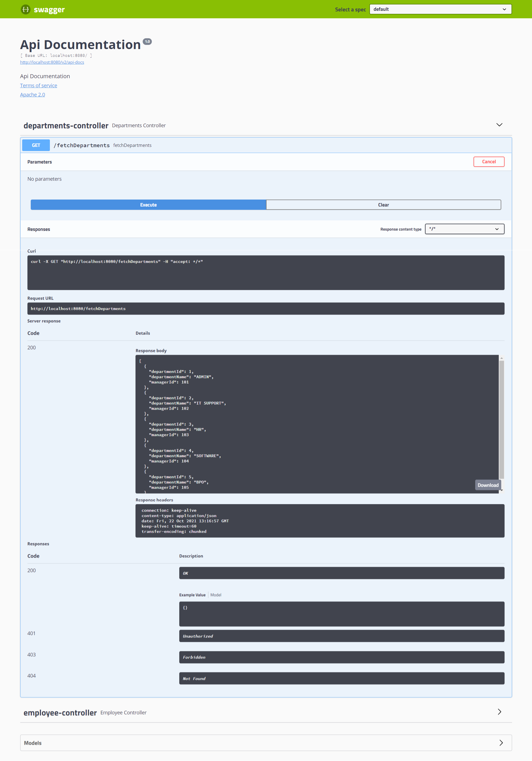The width and height of the screenshot is (532, 761).
Task: Open the localhost api-docs link
Action: click(52, 62)
